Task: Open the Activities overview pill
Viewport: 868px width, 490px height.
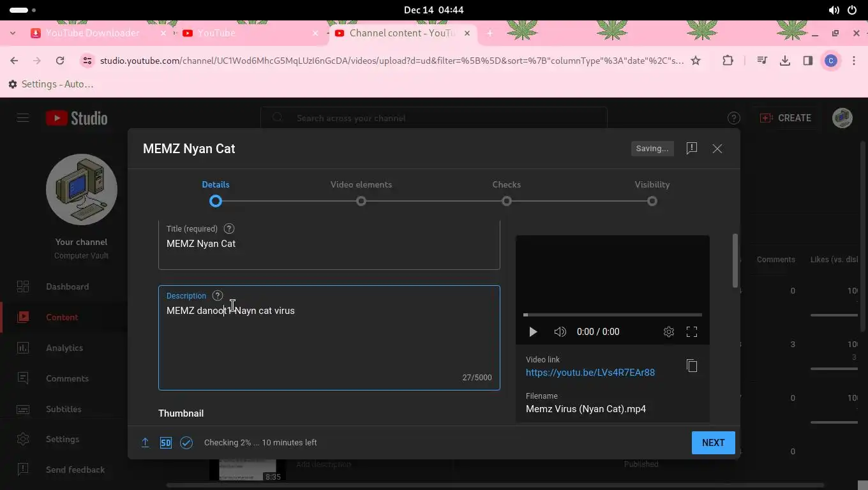Action: coord(22,10)
